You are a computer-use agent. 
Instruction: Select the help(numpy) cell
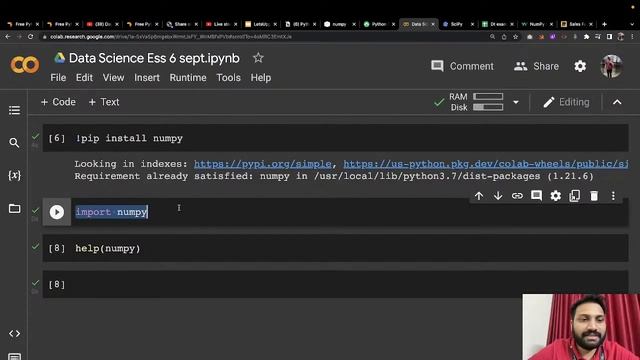click(x=335, y=248)
